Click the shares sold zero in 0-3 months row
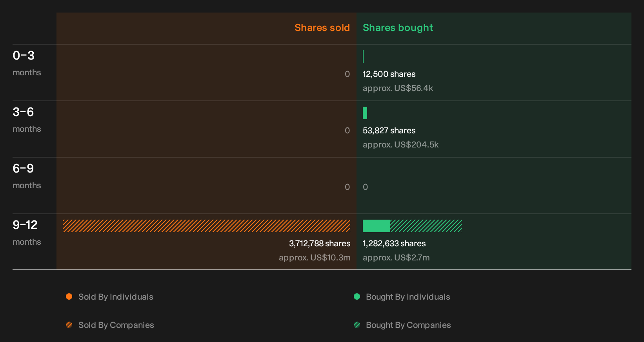Screen dimensions: 644x342 [x=347, y=74]
